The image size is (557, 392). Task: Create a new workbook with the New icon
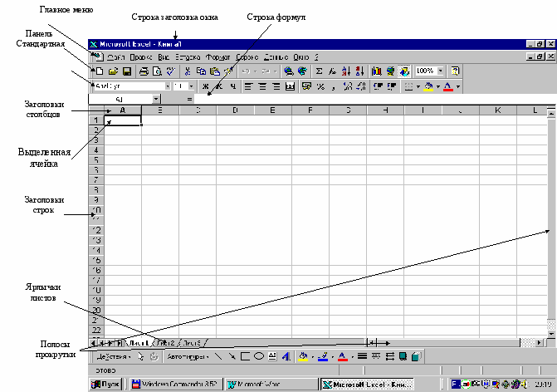(x=100, y=71)
